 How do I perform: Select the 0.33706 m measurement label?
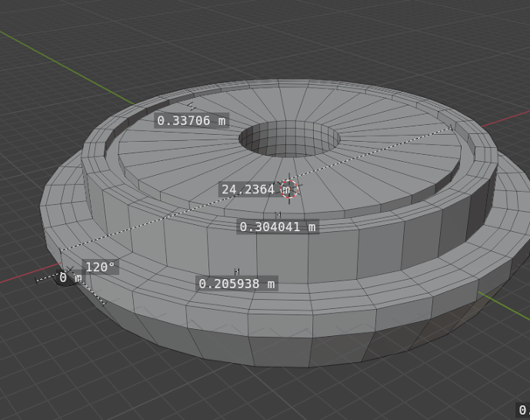(192, 121)
